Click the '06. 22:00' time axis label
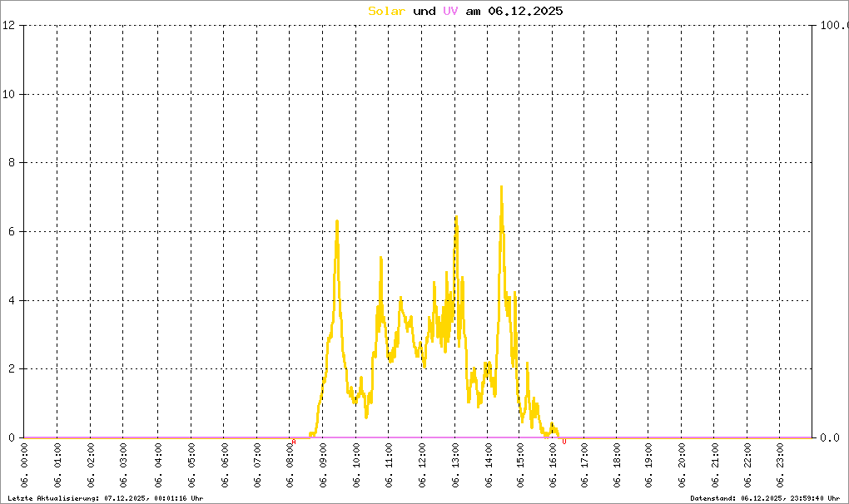This screenshot has width=849, height=504. (747, 466)
